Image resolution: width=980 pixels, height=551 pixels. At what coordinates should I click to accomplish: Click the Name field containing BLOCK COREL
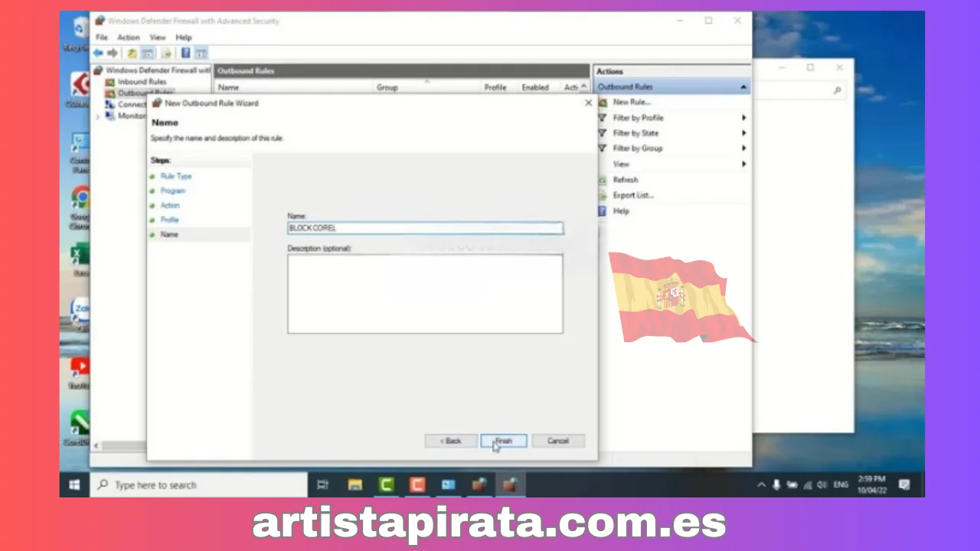point(425,228)
